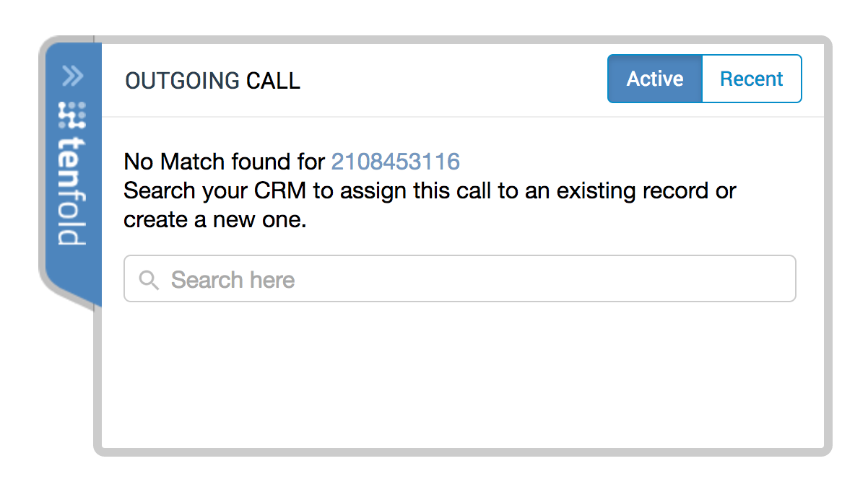Select Active in the call view toggle

tap(655, 79)
